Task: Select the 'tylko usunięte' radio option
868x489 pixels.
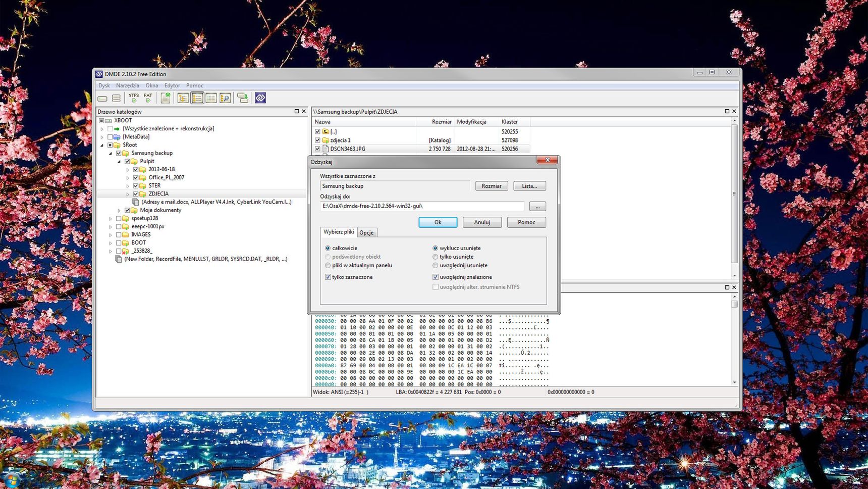Action: pos(435,257)
